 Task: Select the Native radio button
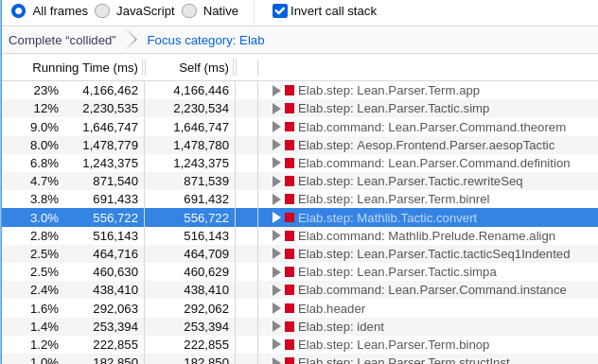[189, 11]
